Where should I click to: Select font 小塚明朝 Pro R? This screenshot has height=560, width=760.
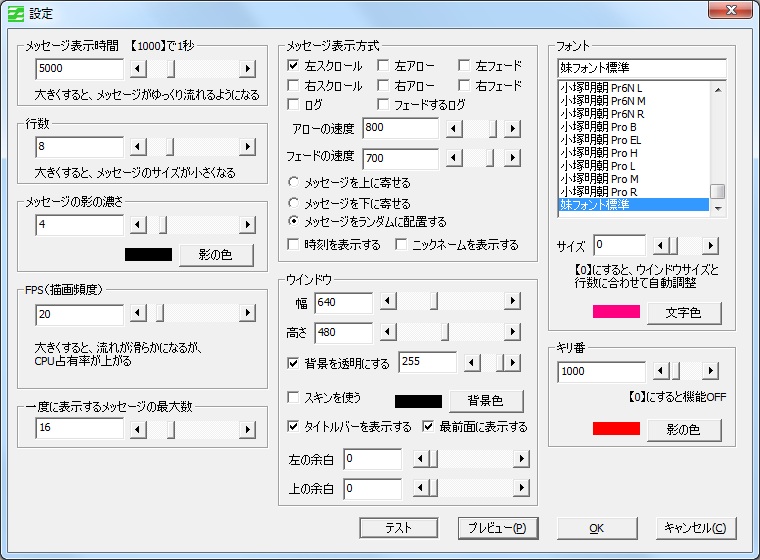(x=634, y=192)
